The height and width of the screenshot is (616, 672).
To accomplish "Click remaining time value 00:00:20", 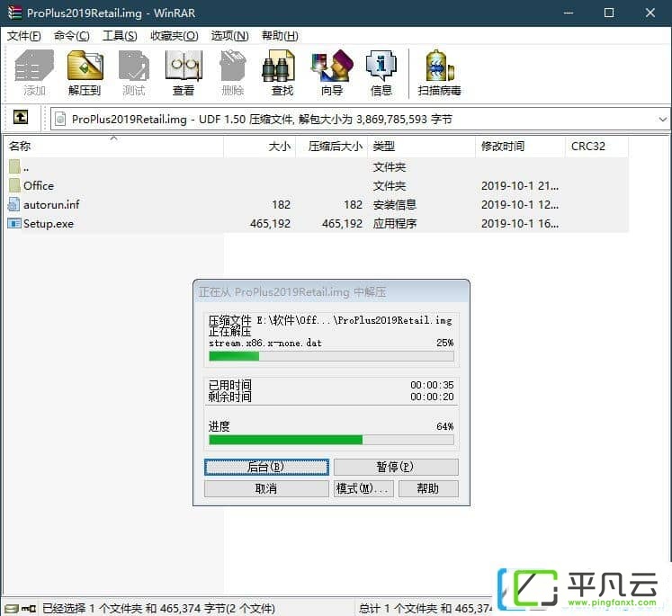I will (432, 397).
